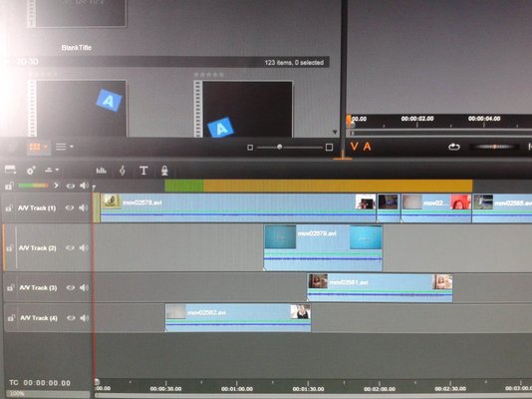Hide A/V Track (1) with eye icon

[x=70, y=207]
